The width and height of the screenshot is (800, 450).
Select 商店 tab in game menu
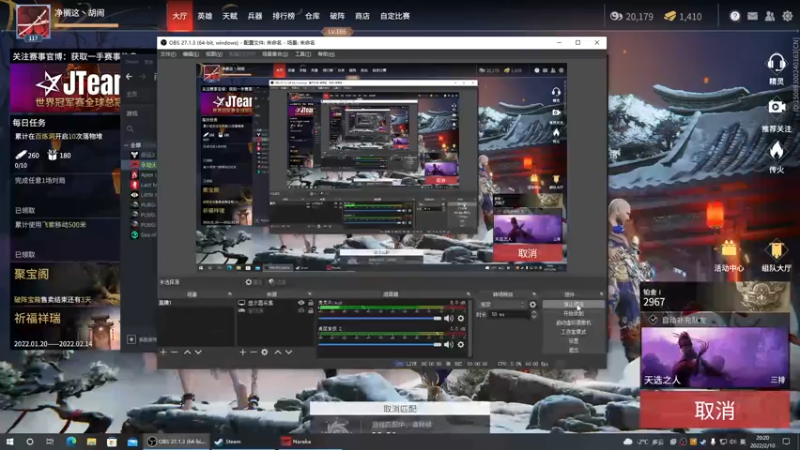(362, 16)
